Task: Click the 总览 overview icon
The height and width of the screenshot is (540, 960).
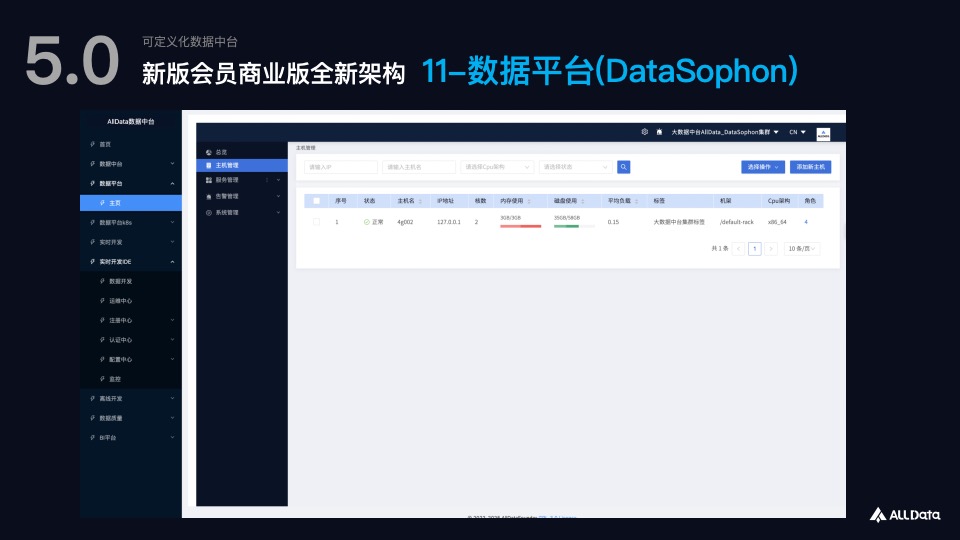Action: 209,152
